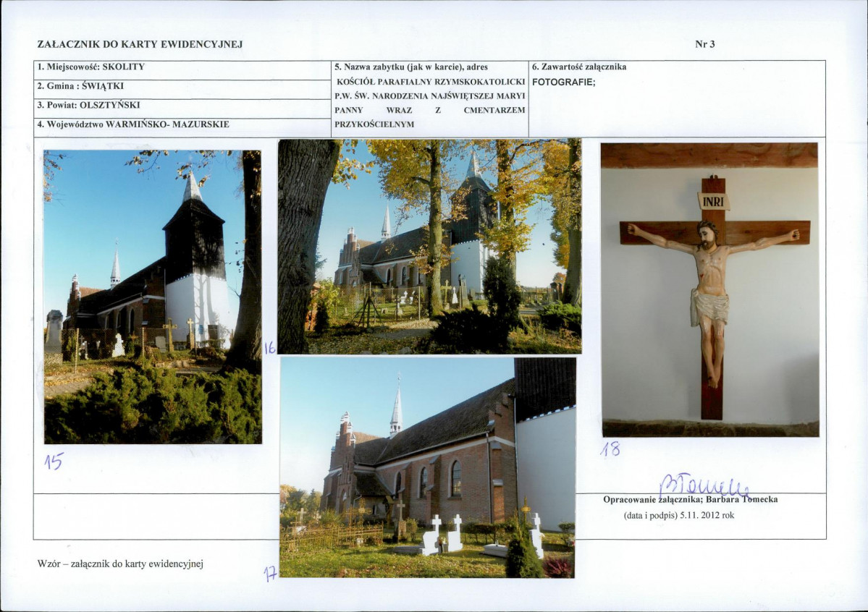
Task: Click the Nazwa zabytku header cell
Action: pyautogui.click(x=410, y=67)
